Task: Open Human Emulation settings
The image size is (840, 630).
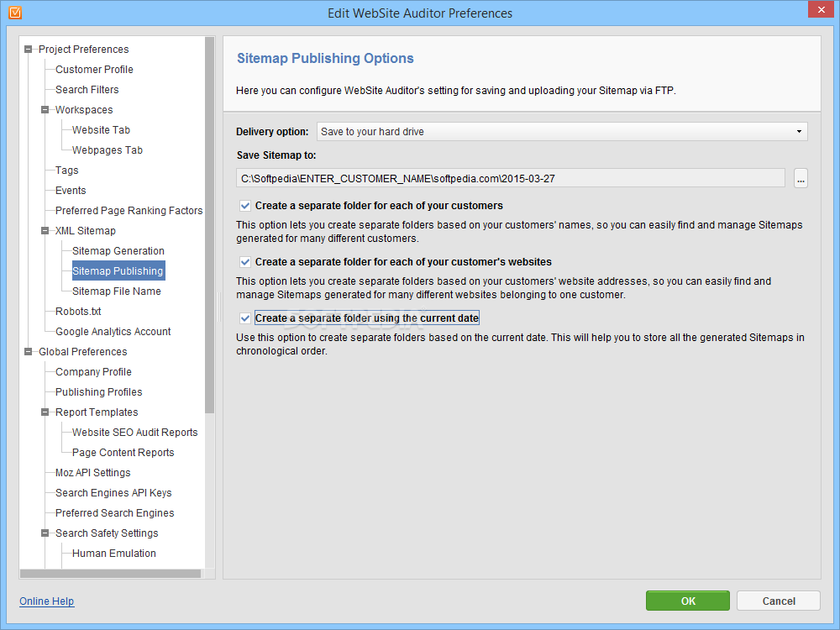Action: point(113,554)
